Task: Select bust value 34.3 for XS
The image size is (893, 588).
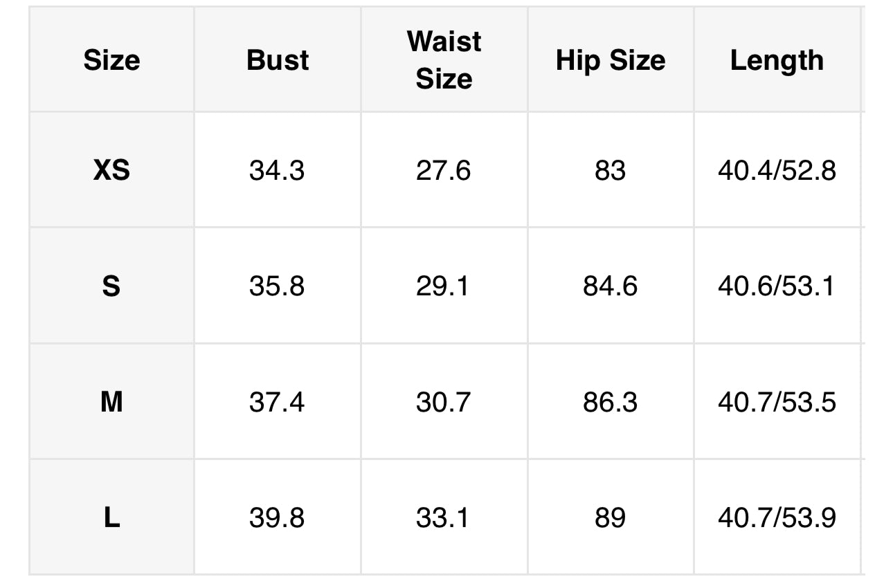Action: click(278, 169)
